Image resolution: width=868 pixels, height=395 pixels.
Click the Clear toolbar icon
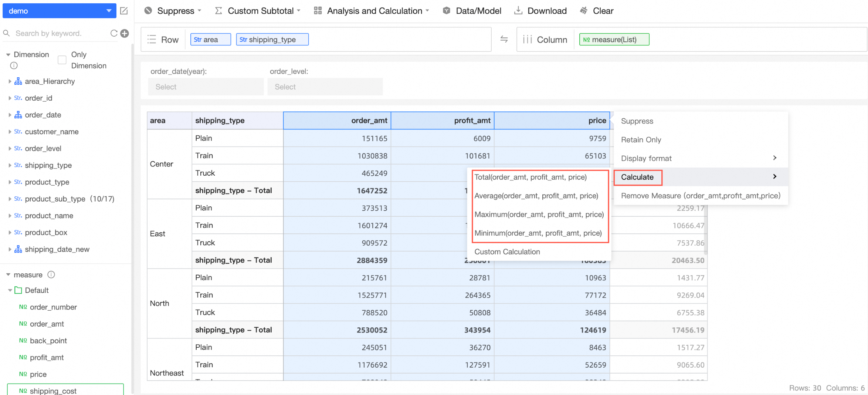pos(584,11)
